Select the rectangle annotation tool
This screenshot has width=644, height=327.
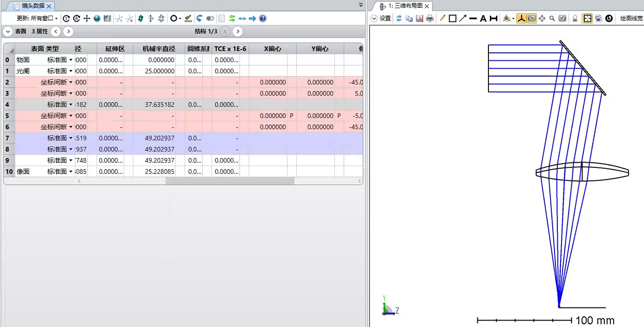tap(453, 19)
